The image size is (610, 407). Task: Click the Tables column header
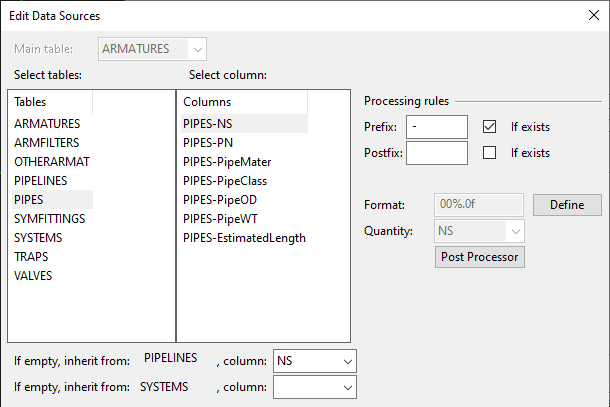tap(50, 102)
